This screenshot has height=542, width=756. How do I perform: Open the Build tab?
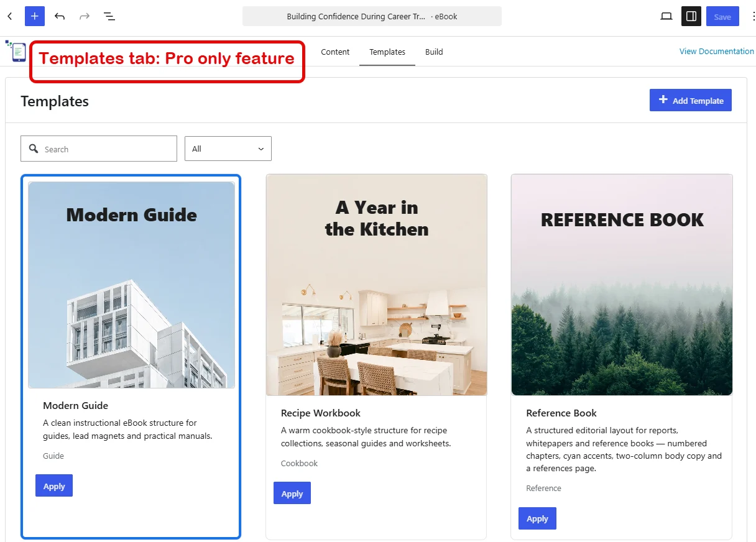(434, 52)
